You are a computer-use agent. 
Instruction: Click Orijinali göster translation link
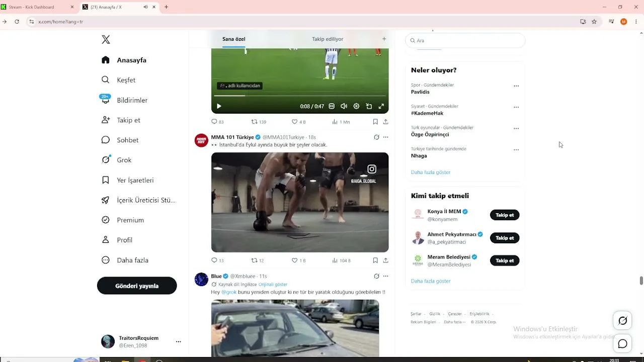(x=273, y=285)
